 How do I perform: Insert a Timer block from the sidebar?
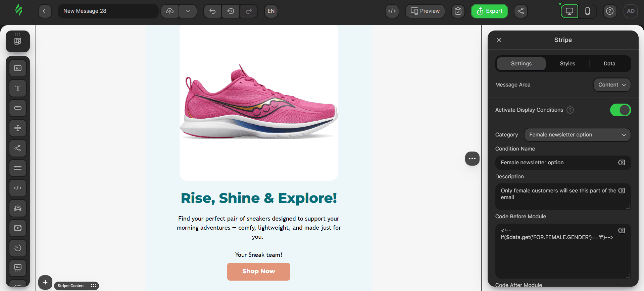[18, 248]
